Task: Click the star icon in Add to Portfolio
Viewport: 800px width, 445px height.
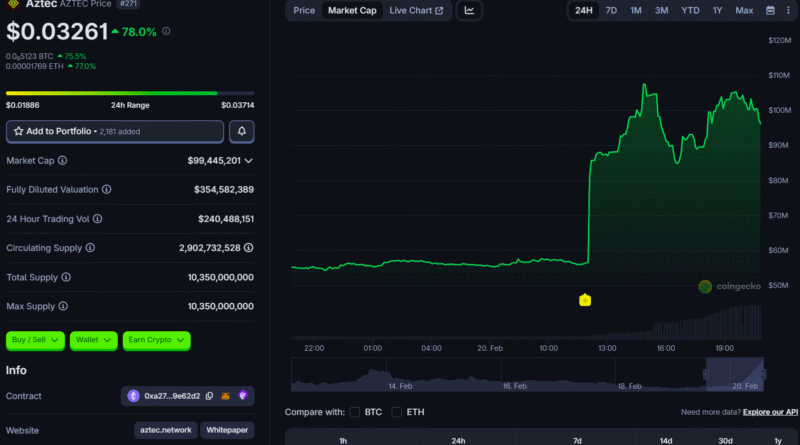Action: coord(19,131)
